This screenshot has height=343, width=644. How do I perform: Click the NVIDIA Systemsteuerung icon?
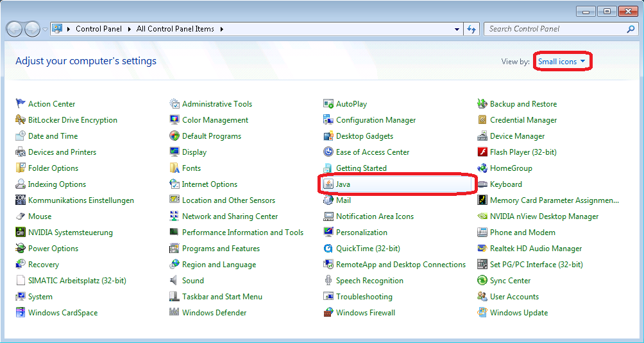(21, 233)
